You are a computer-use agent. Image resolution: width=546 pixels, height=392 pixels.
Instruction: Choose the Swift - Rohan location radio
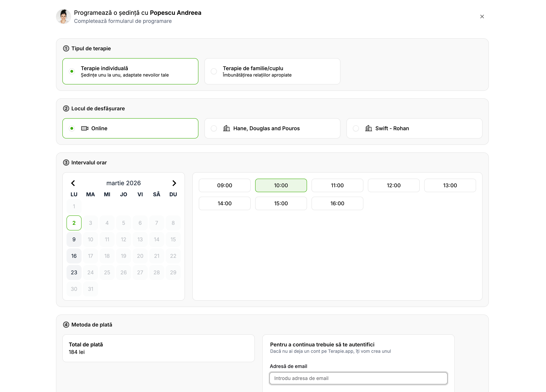pyautogui.click(x=356, y=128)
